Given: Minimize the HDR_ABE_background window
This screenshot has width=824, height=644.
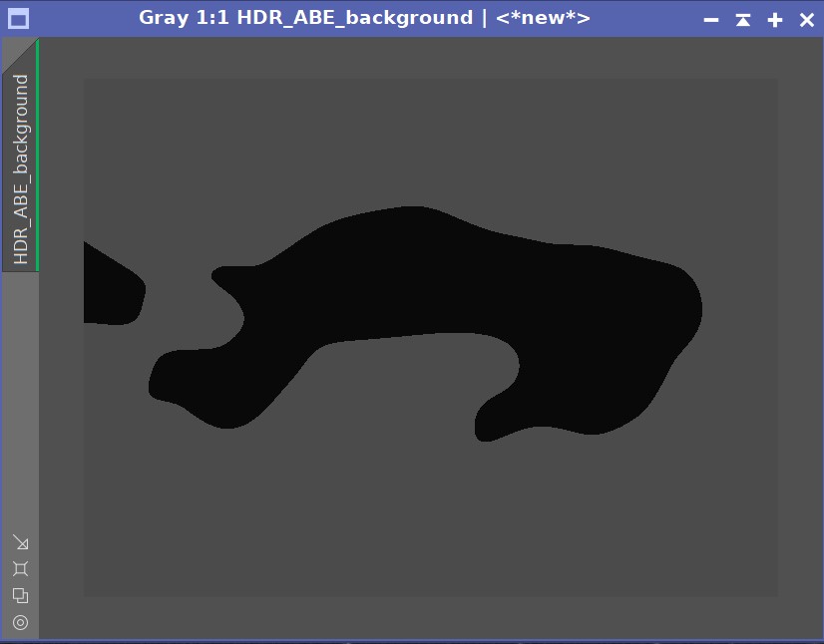Looking at the screenshot, I should pos(710,20).
